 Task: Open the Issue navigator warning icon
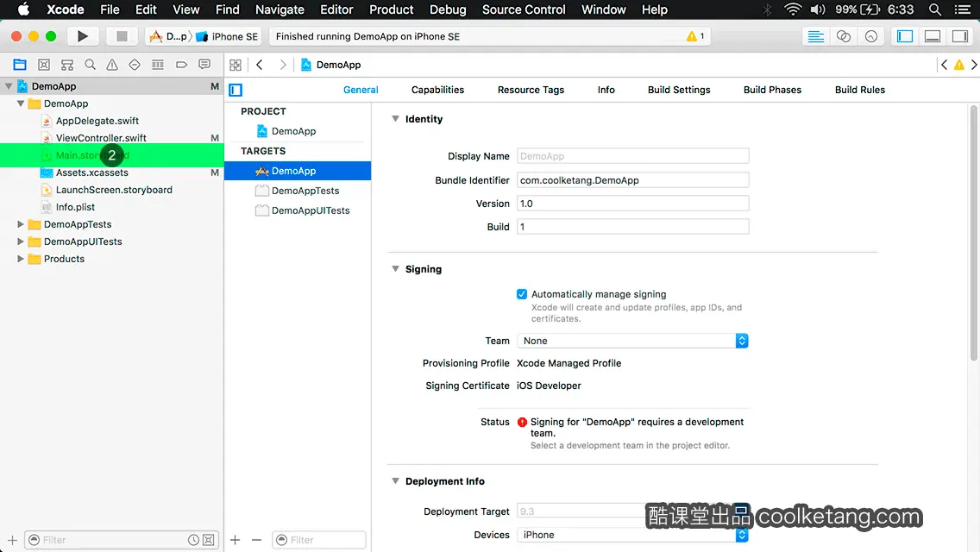click(112, 65)
